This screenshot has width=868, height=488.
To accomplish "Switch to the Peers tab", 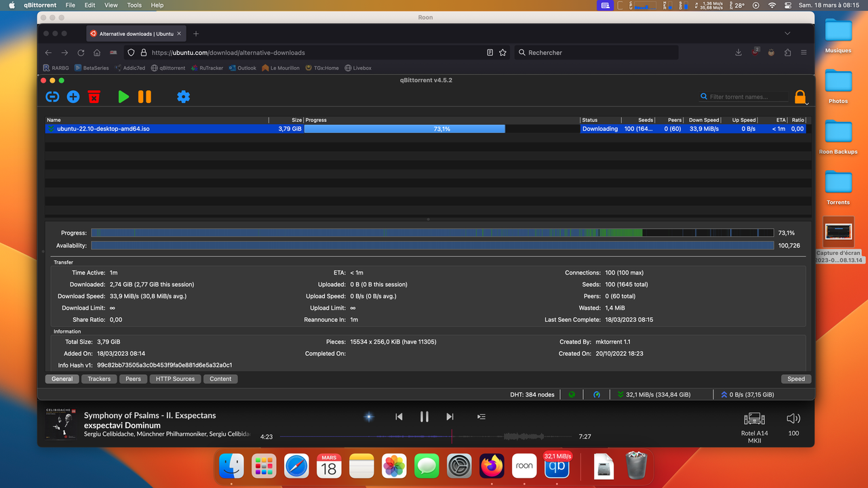I will [133, 379].
